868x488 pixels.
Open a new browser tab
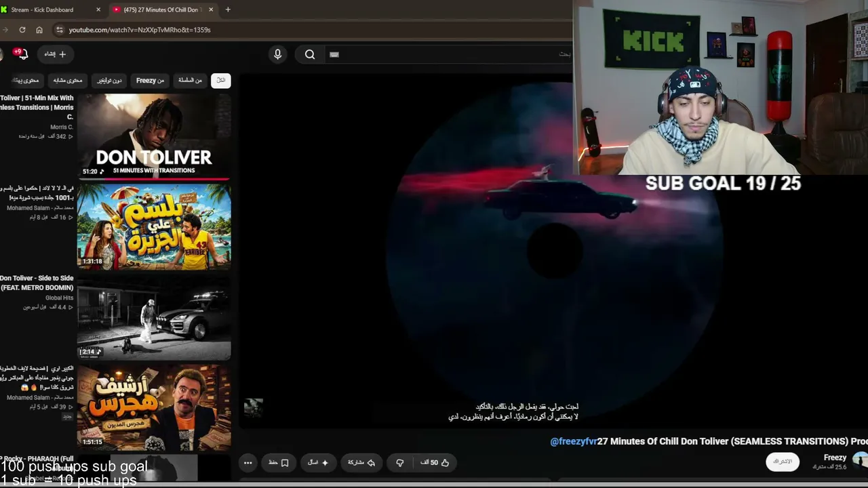[x=228, y=9]
